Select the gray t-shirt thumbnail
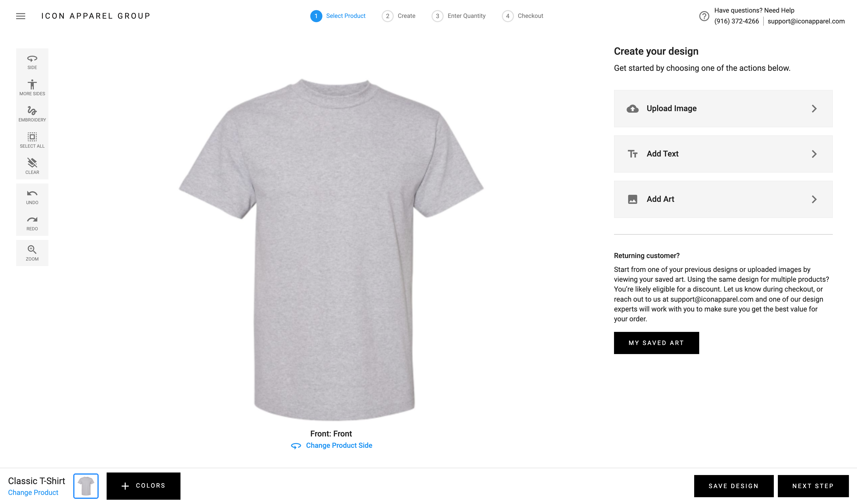The image size is (857, 504). [86, 486]
